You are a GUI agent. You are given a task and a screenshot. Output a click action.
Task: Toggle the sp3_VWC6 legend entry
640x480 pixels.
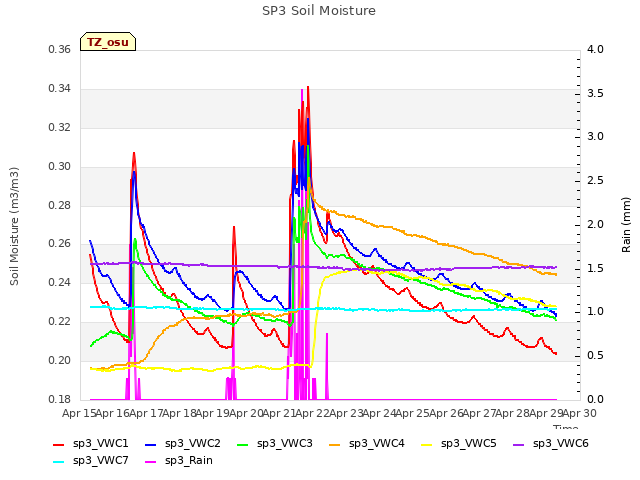tap(551, 444)
